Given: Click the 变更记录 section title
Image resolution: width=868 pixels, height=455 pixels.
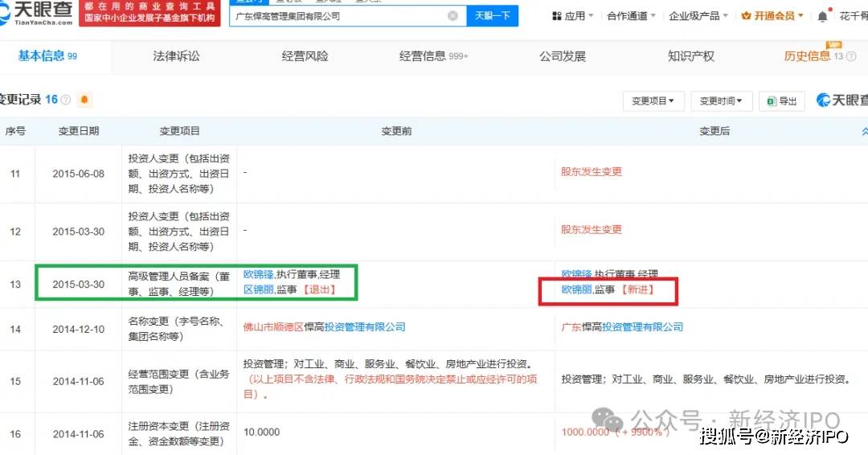Looking at the screenshot, I should (x=21, y=100).
